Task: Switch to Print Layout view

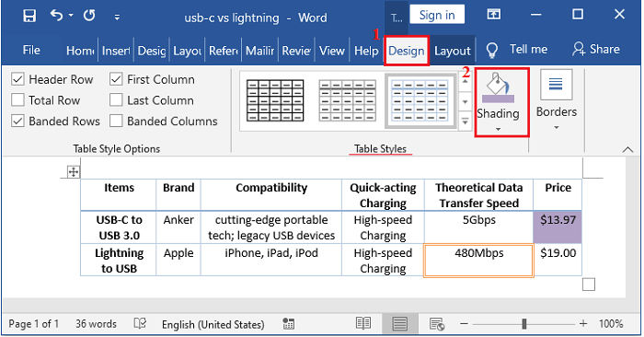Action: [x=399, y=324]
